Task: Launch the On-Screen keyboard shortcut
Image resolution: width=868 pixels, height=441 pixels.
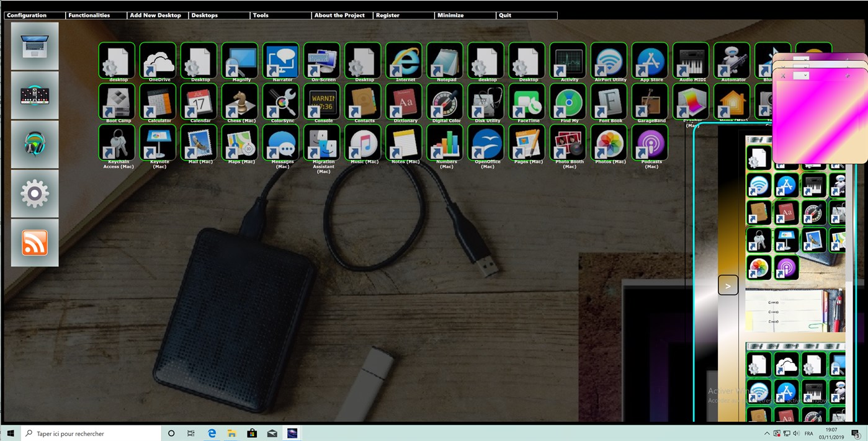Action: (323, 60)
